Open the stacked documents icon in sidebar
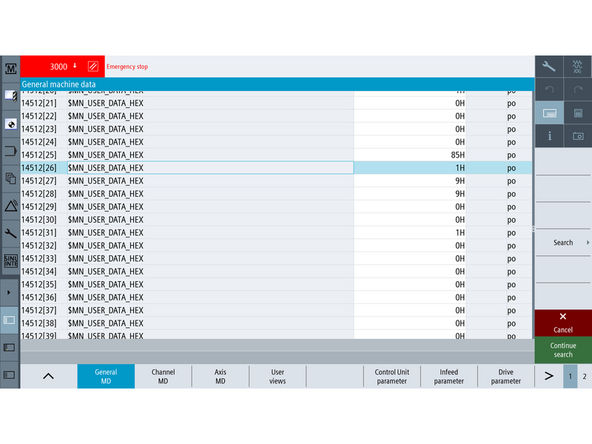This screenshot has width=592, height=444. click(x=11, y=179)
